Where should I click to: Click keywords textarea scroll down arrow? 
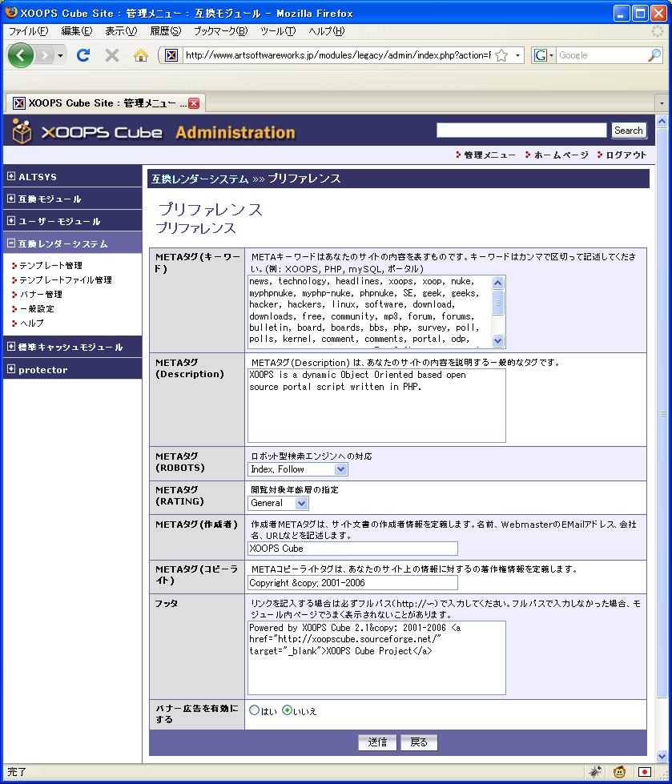(x=497, y=340)
